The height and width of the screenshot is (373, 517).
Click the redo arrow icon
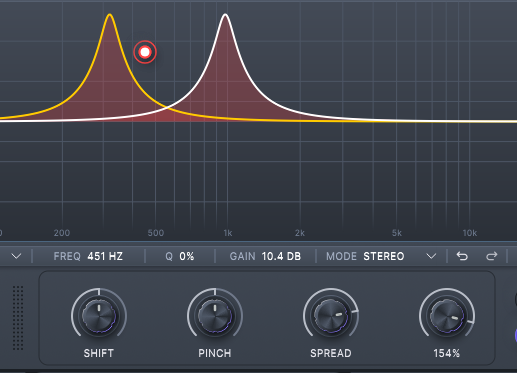(492, 256)
